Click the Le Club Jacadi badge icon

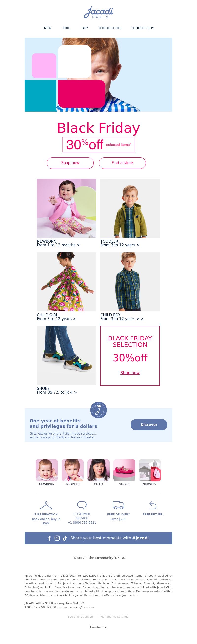pos(98,410)
